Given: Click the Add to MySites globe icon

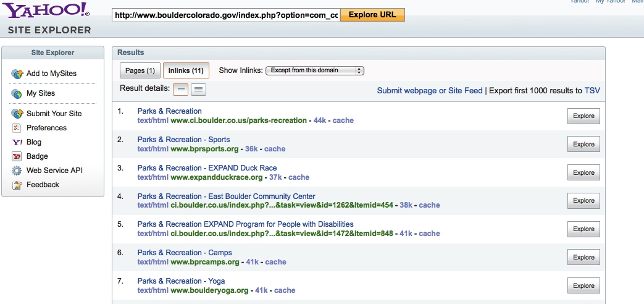Looking at the screenshot, I should (17, 74).
